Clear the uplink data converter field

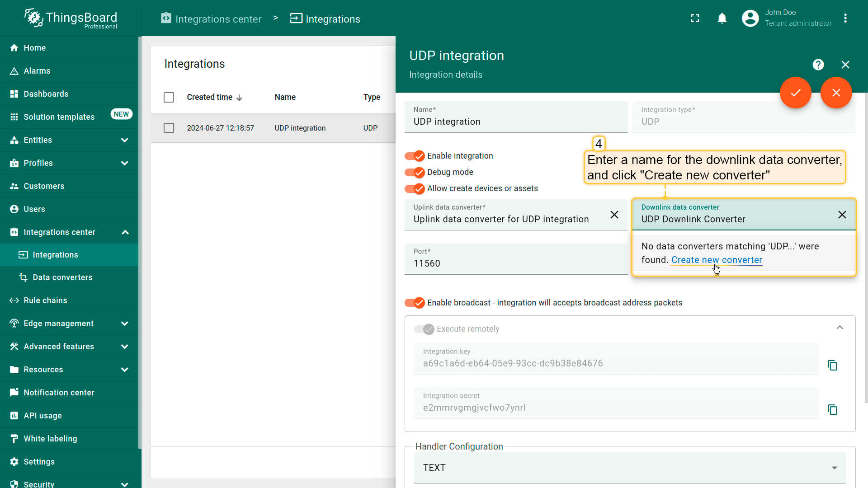pos(614,215)
